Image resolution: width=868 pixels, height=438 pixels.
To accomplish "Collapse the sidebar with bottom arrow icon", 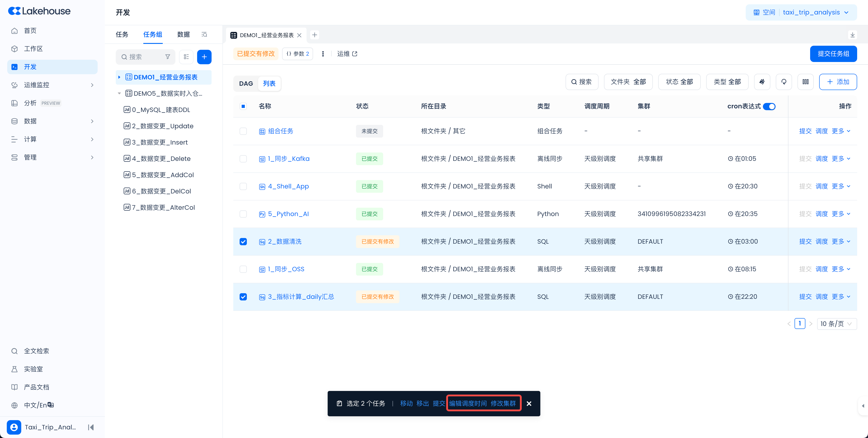I will tap(91, 427).
